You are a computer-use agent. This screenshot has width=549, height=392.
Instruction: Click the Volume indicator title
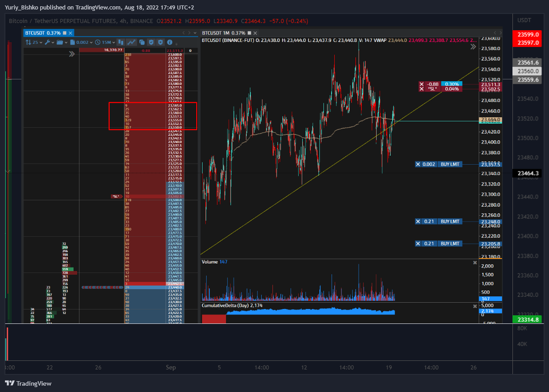click(x=210, y=262)
